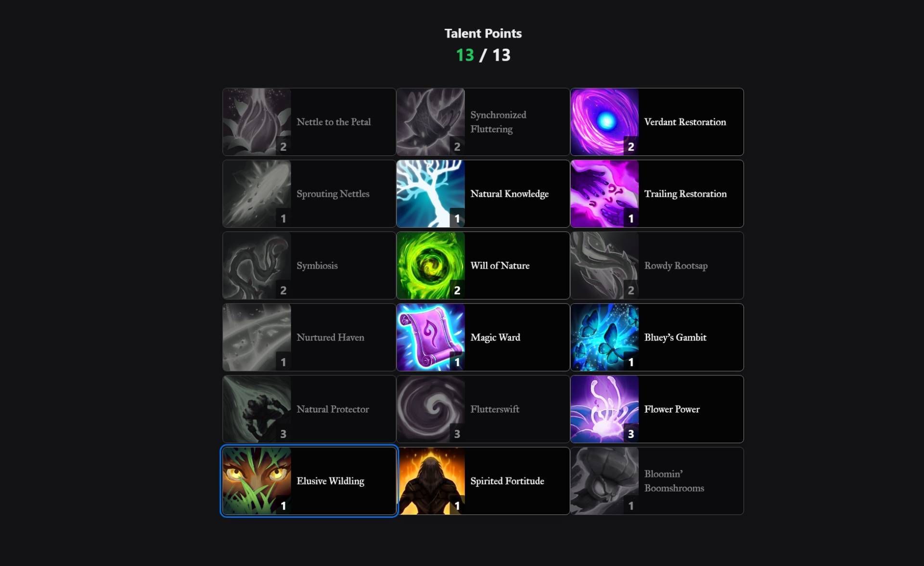Select the Flower Power glowing flower icon

(604, 409)
